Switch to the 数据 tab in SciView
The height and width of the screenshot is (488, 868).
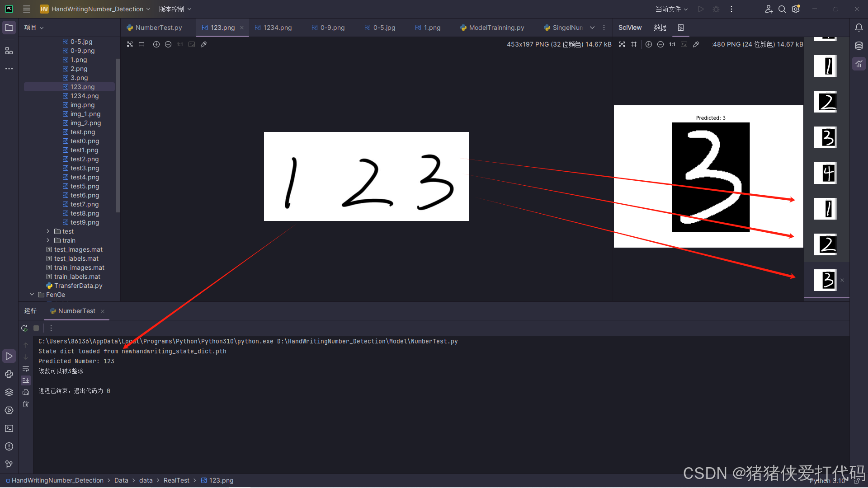pos(660,28)
